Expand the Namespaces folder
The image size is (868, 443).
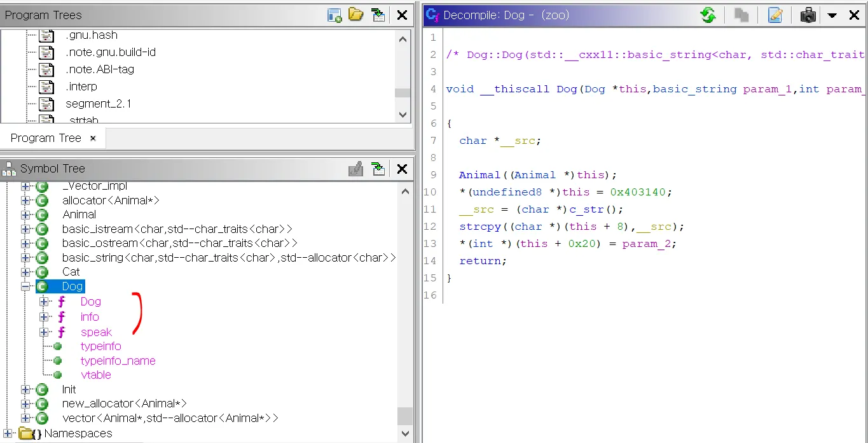pyautogui.click(x=8, y=433)
